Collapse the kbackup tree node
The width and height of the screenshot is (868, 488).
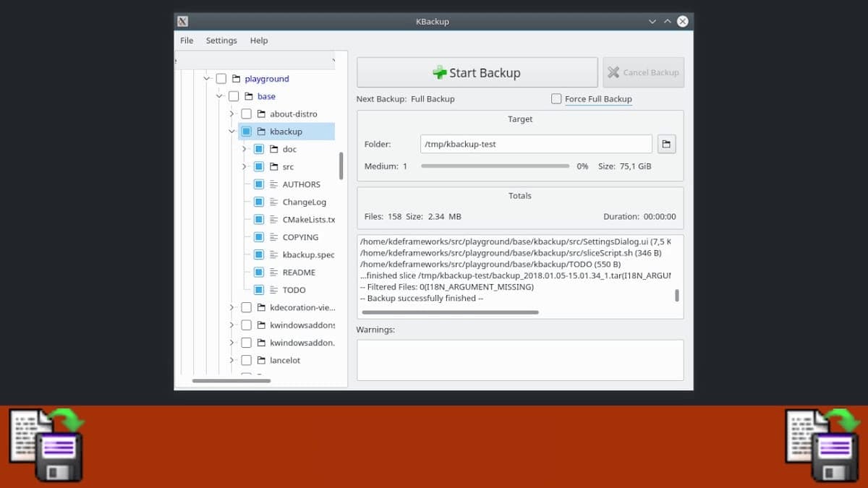[x=232, y=132]
